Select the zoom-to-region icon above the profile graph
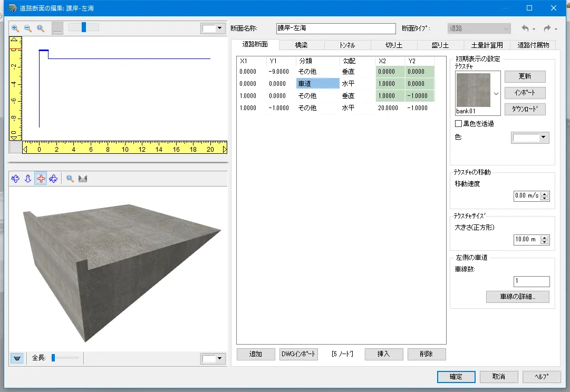This screenshot has width=570, height=392. pyautogui.click(x=41, y=28)
